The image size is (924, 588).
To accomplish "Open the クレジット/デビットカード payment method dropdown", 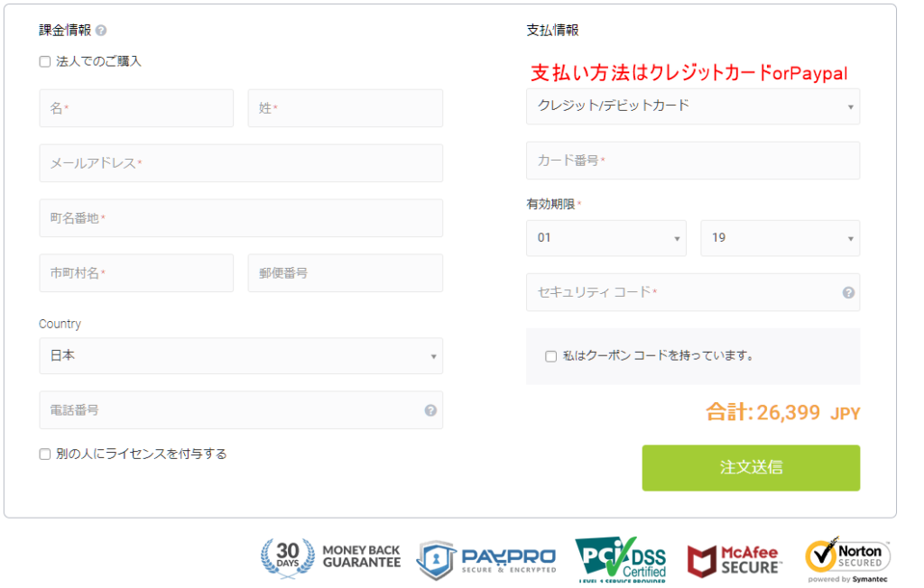I will pyautogui.click(x=693, y=106).
